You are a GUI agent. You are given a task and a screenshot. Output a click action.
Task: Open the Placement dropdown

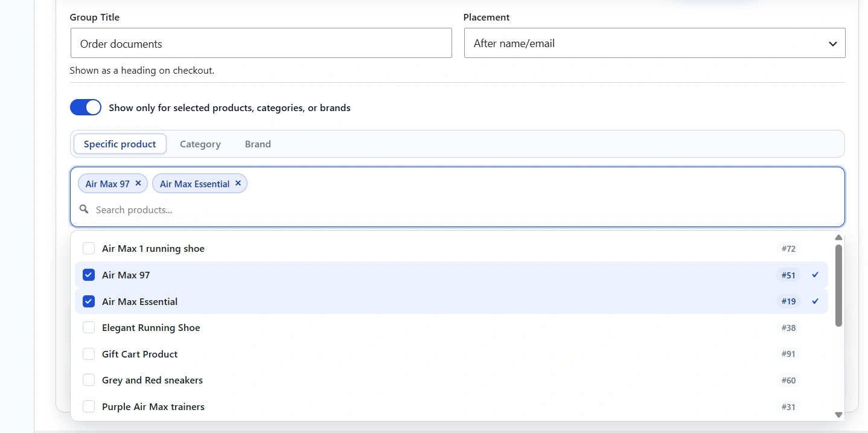pos(654,43)
